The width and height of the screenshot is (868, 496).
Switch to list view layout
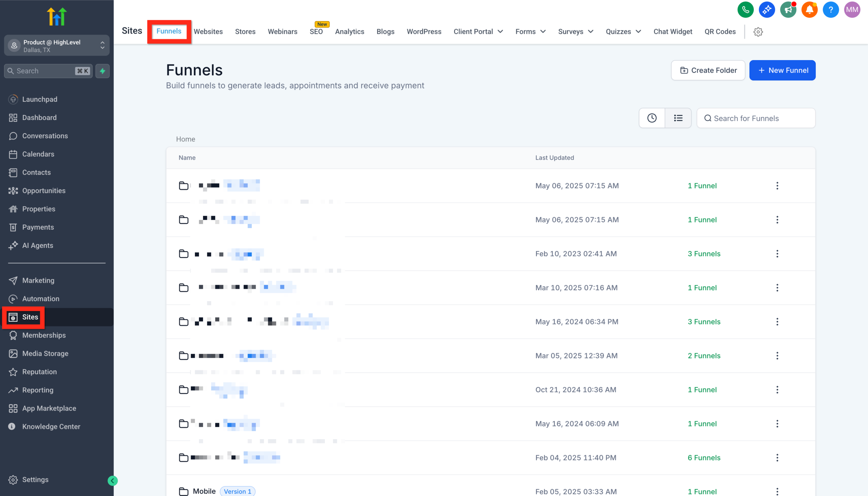click(678, 118)
